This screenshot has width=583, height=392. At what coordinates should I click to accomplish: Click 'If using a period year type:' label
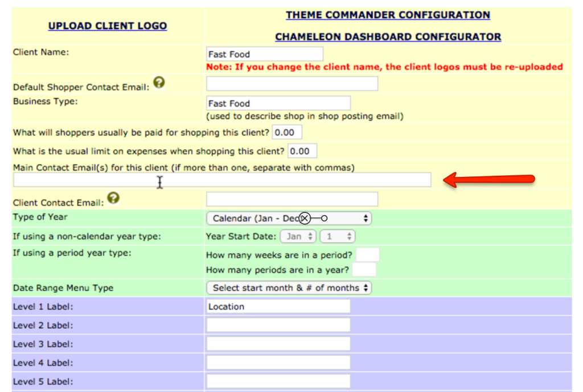[x=72, y=253]
